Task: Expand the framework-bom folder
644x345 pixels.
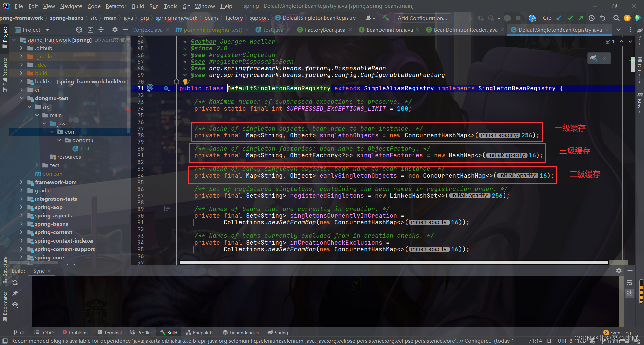Action: [21, 182]
